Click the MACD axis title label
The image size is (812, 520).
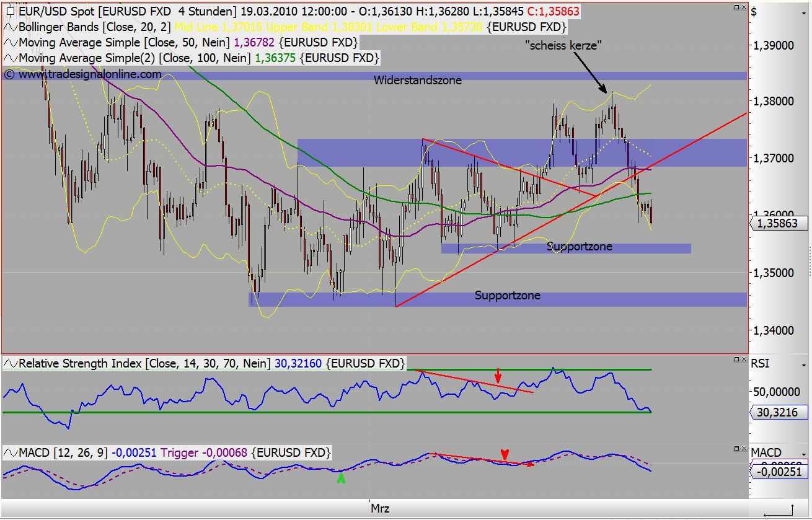(766, 452)
